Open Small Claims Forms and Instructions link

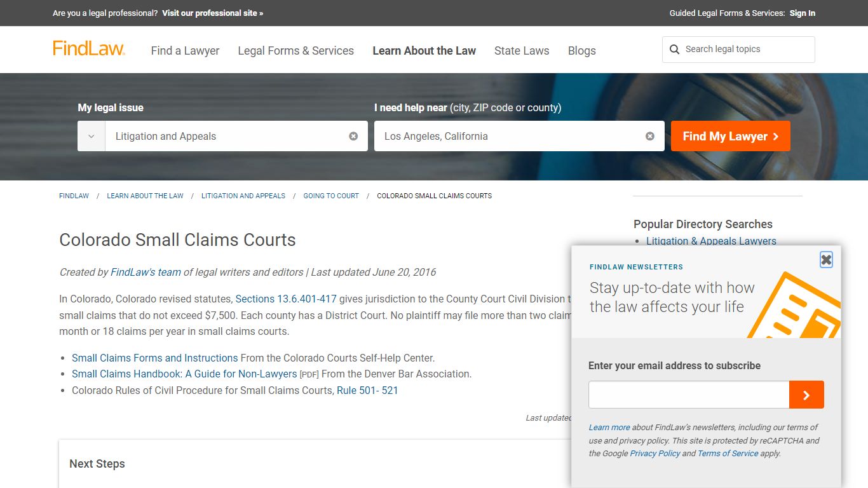click(155, 358)
